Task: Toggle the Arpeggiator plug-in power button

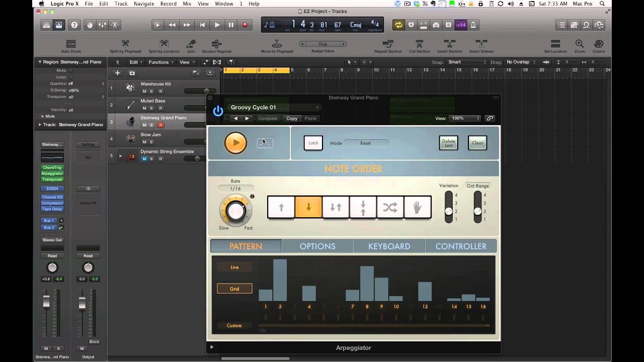Action: pyautogui.click(x=218, y=111)
